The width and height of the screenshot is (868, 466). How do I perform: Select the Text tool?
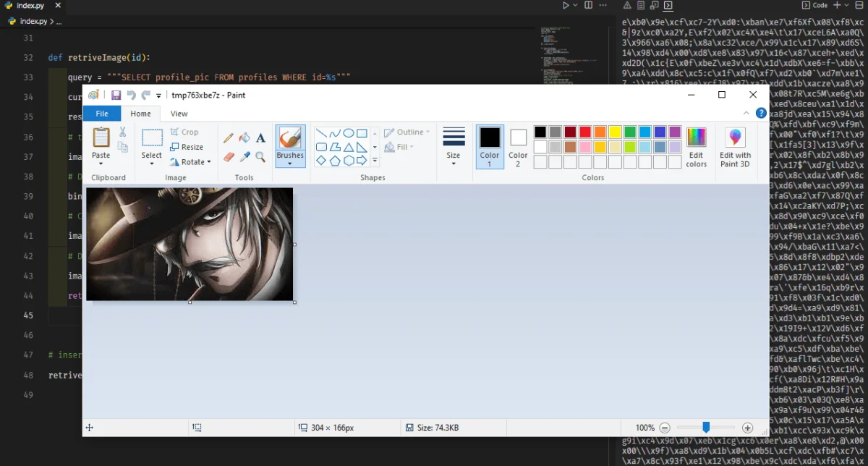point(260,136)
